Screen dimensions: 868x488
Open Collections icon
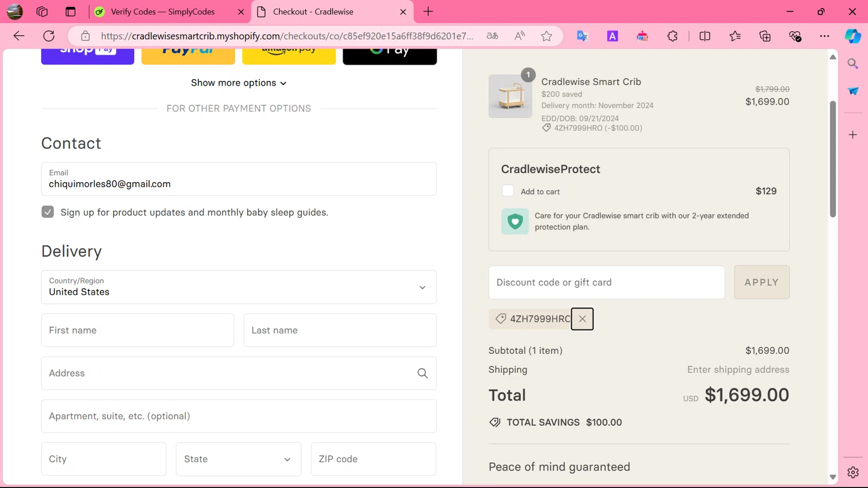[x=765, y=36]
